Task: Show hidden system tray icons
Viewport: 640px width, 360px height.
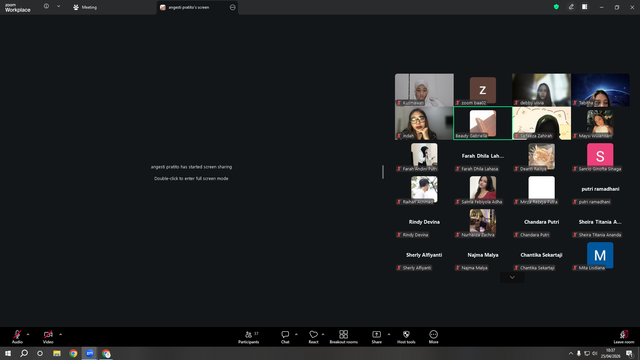Action: [x=571, y=353]
